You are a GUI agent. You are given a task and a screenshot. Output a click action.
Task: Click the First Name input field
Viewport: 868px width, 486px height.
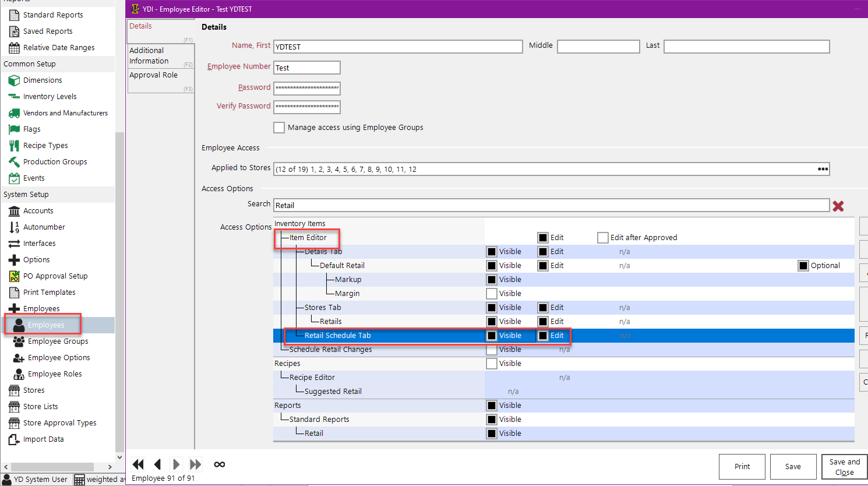[x=398, y=47]
